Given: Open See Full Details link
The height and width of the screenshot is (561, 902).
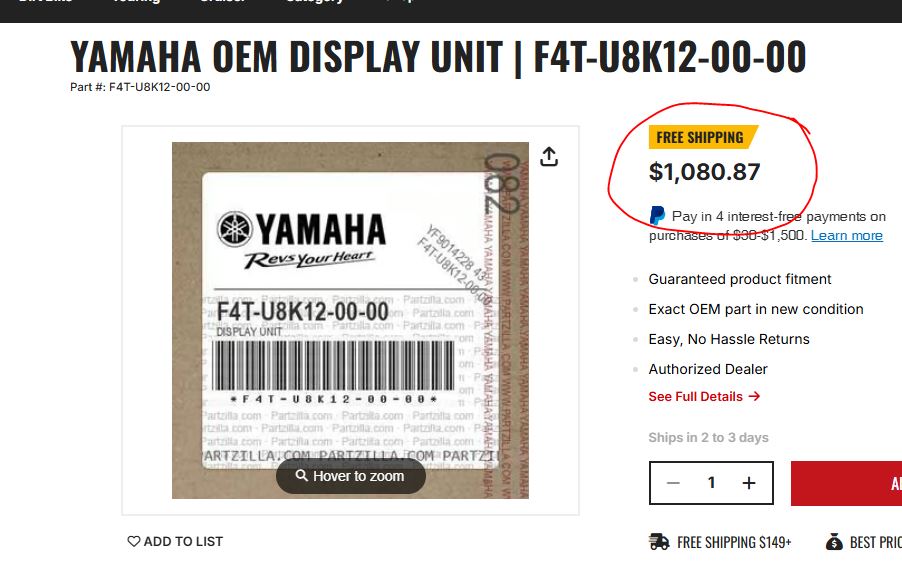Looking at the screenshot, I should 704,396.
